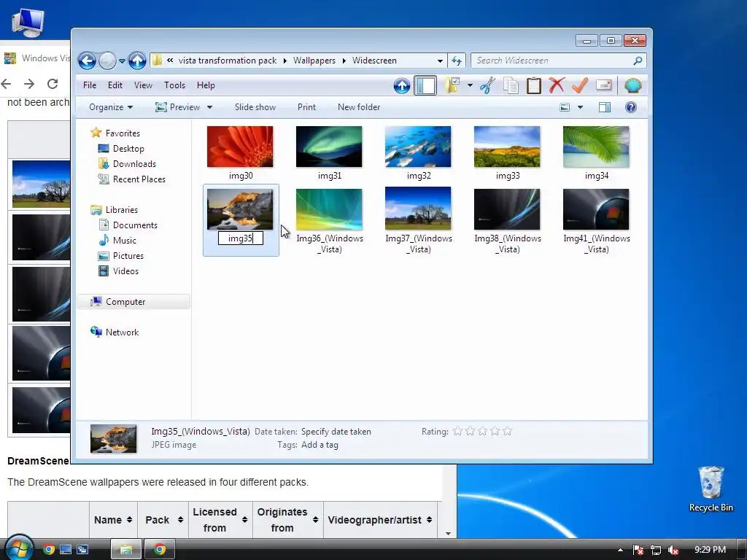The width and height of the screenshot is (747, 560).
Task: Click the clipboard Paste icon
Action: pos(533,86)
